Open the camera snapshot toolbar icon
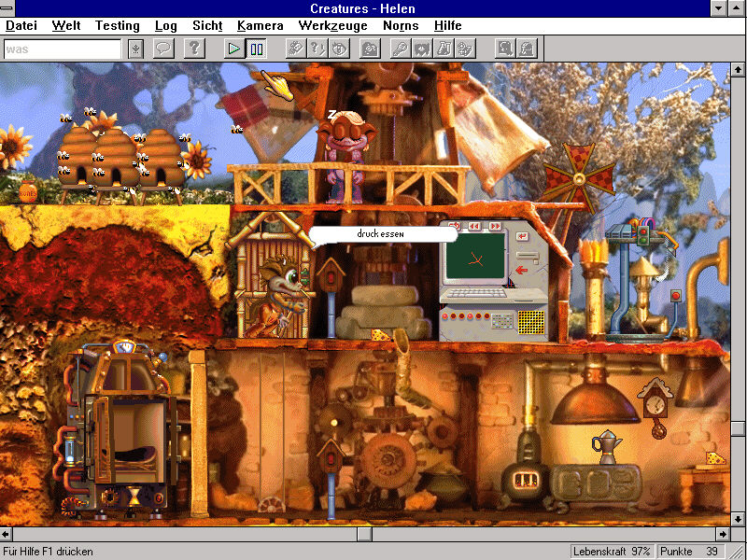Viewport: 747px width, 560px height. coord(370,49)
